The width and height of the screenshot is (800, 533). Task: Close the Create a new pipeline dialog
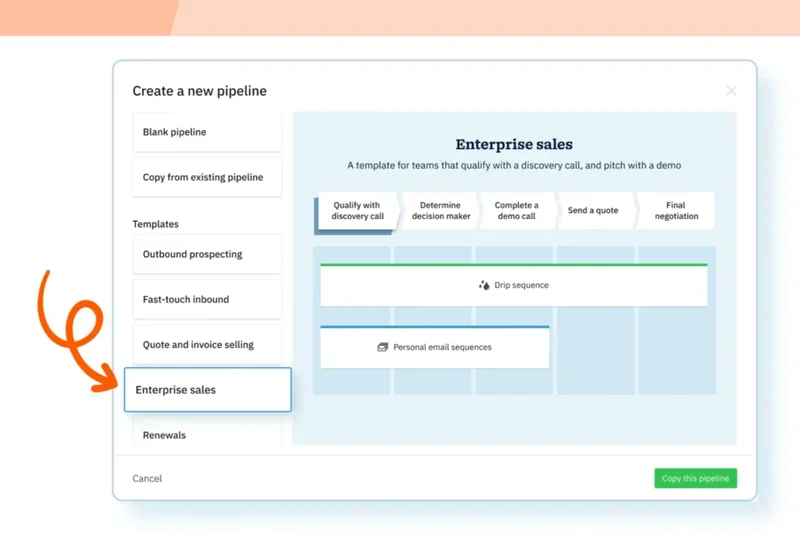731,91
